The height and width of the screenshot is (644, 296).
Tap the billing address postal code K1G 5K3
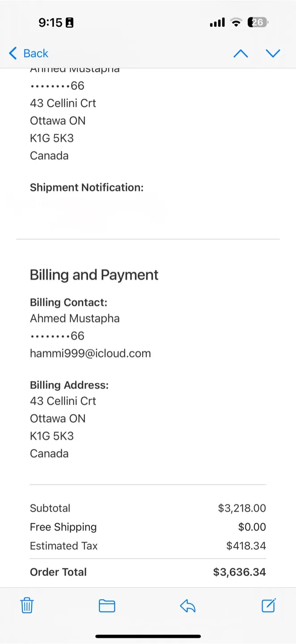(52, 436)
